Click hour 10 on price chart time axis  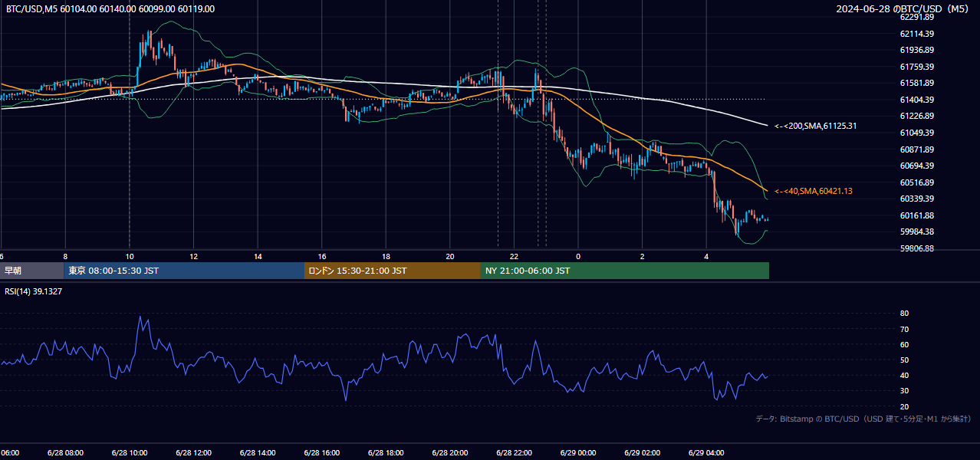[130, 256]
